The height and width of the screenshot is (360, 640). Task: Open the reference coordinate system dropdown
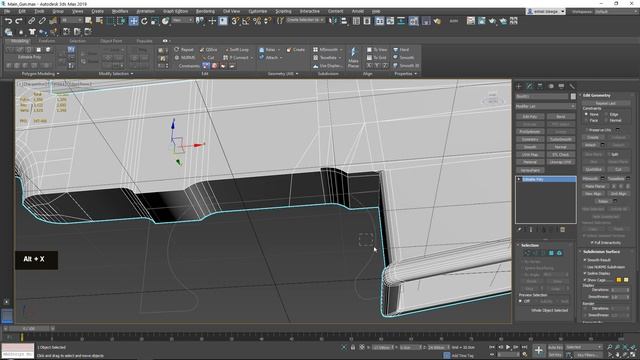pyautogui.click(x=182, y=20)
